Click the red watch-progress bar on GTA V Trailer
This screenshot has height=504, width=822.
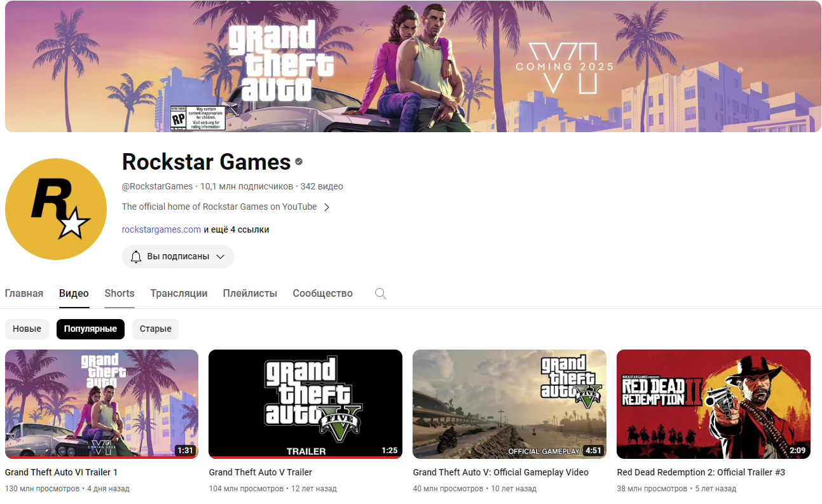tap(305, 457)
